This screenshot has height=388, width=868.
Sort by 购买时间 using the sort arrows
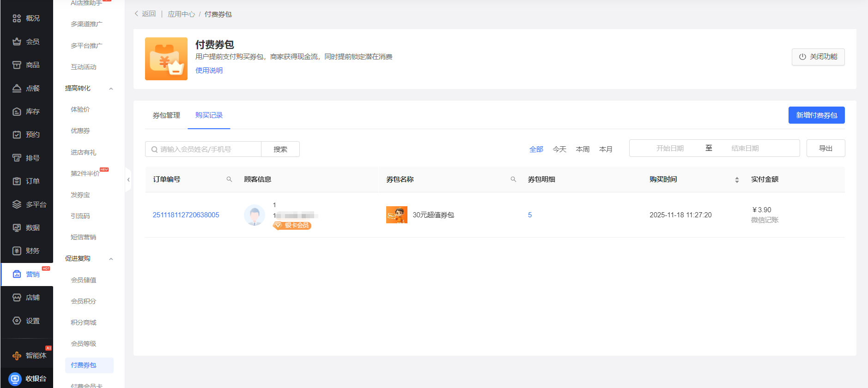[x=737, y=180]
